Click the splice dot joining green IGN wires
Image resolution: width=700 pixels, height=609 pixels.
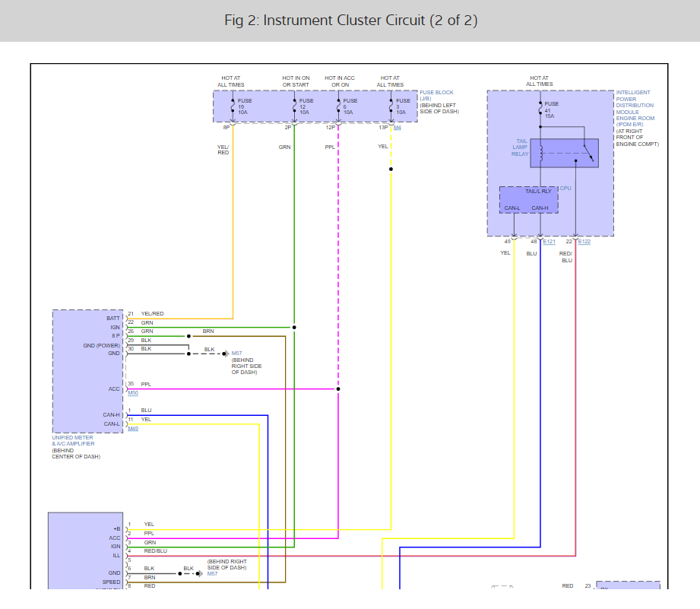click(x=294, y=327)
